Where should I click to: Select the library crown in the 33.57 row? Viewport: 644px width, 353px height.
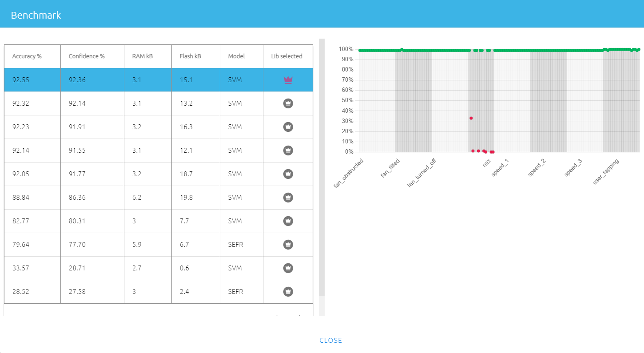[x=288, y=268]
